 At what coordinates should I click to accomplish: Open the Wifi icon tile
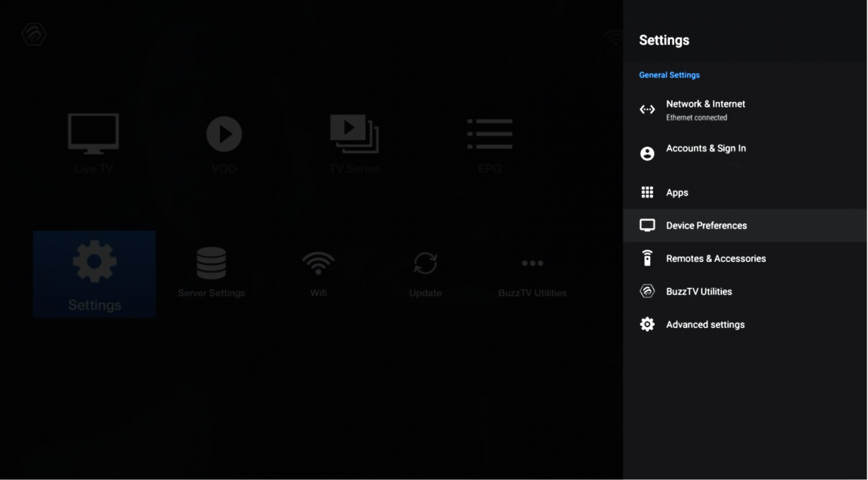[318, 271]
